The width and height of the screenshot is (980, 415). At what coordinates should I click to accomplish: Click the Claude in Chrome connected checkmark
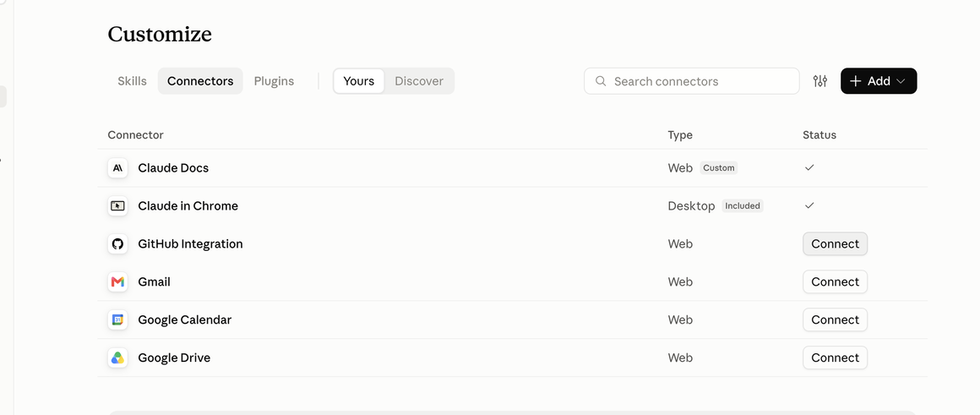pyautogui.click(x=809, y=205)
